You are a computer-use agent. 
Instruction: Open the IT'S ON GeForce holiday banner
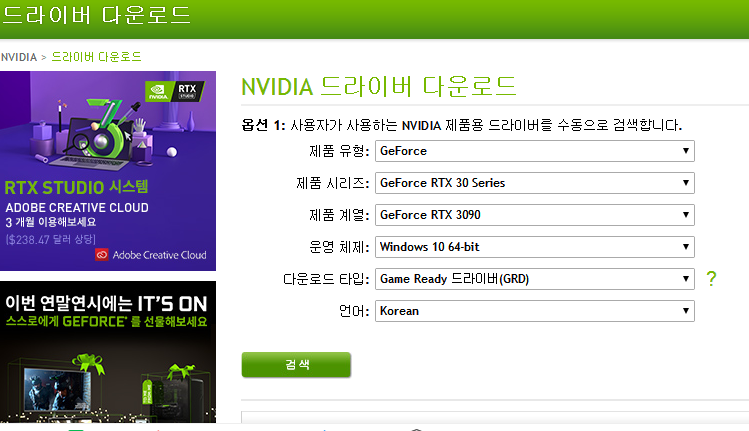[108, 352]
